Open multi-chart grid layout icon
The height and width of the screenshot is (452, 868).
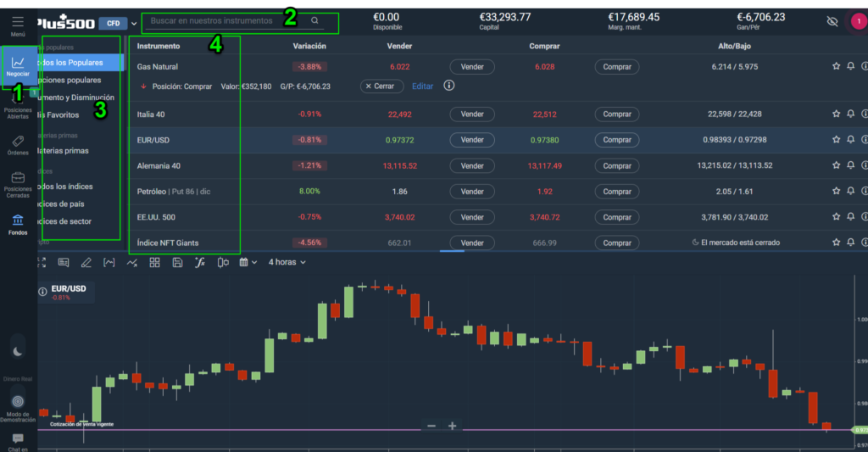point(154,262)
